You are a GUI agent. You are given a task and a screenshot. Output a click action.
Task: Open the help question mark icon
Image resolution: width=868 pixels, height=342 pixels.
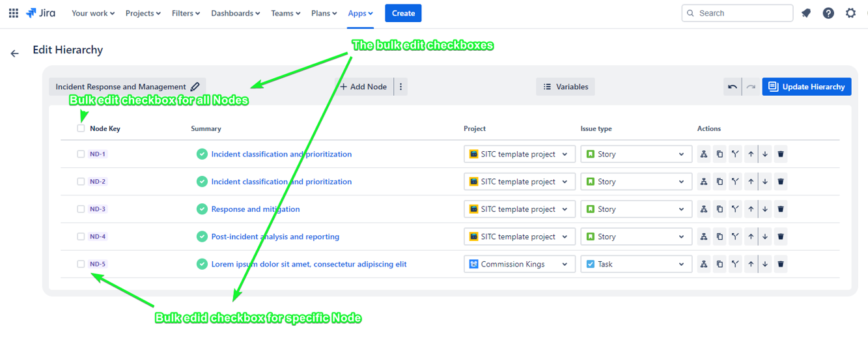pyautogui.click(x=828, y=13)
